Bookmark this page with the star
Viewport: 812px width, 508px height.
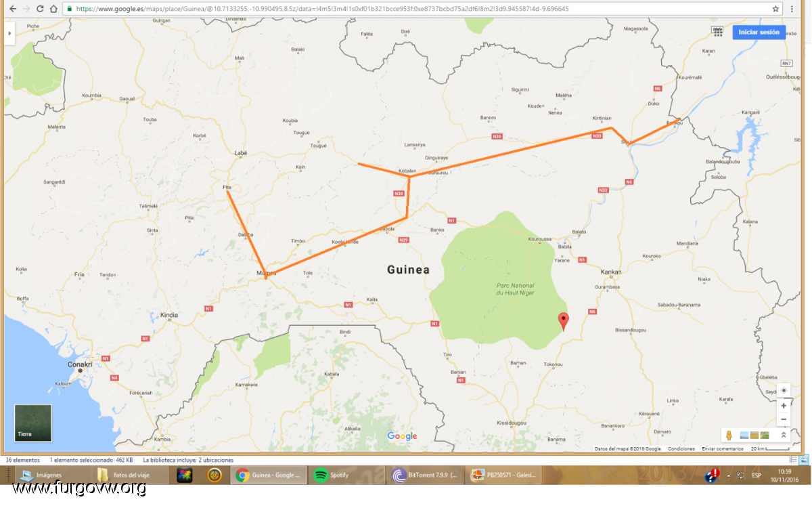(775, 9)
